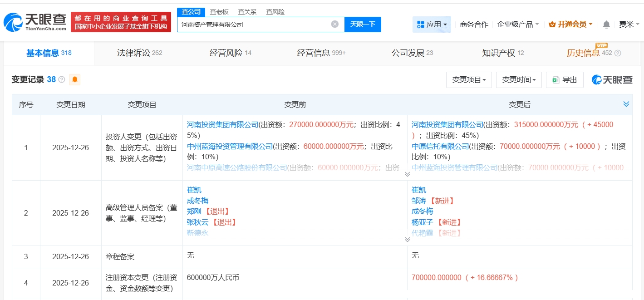Expand the 企业级产品 dropdown menu

pyautogui.click(x=518, y=25)
